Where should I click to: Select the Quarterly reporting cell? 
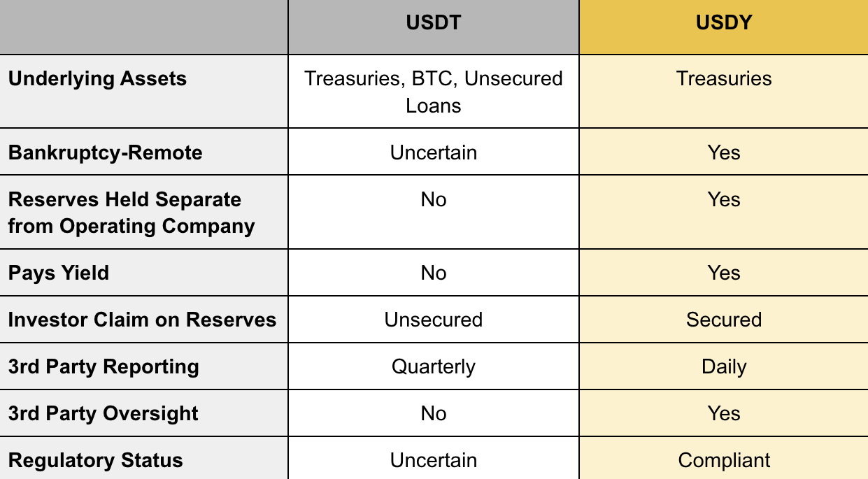click(433, 366)
